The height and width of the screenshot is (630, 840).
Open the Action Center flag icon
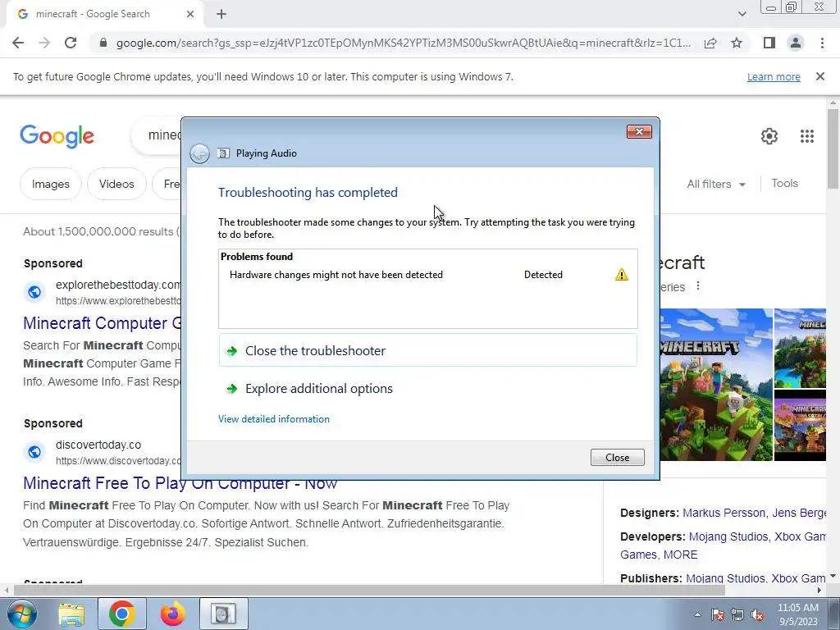pos(718,615)
